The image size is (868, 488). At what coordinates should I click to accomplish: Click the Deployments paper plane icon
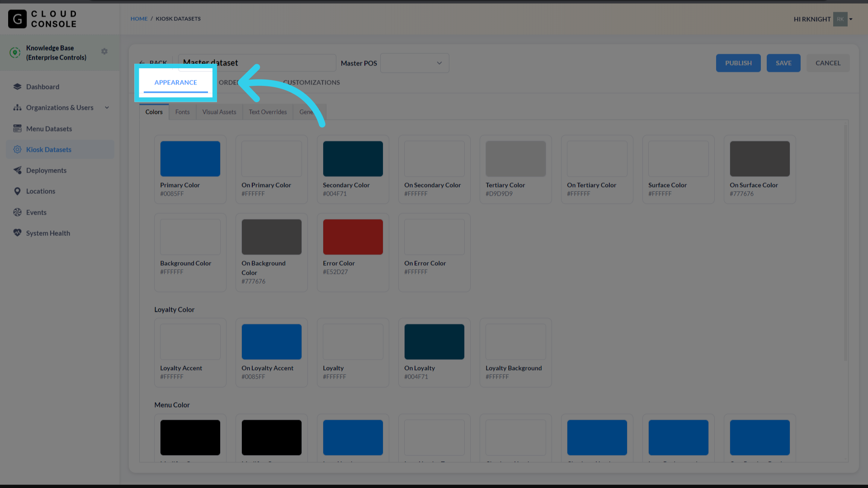click(17, 170)
